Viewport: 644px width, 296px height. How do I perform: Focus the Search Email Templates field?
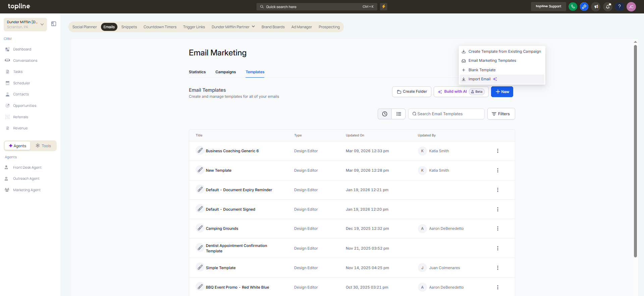pos(446,114)
